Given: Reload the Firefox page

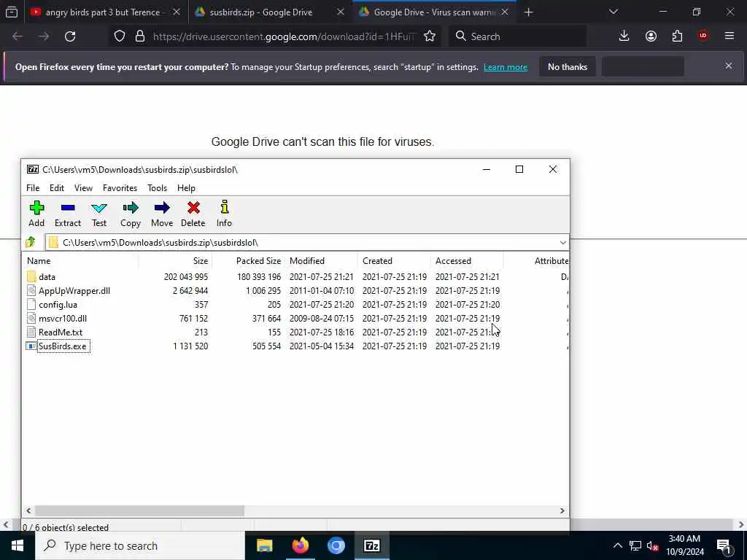Looking at the screenshot, I should pyautogui.click(x=70, y=36).
